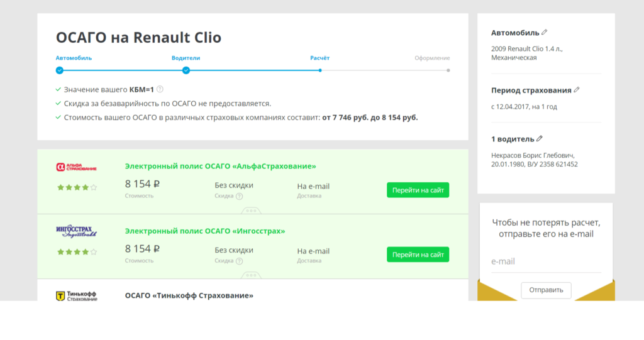The height and width of the screenshot is (340, 644).
Task: Click На e-mail delivery in АльфаСтрахование row
Action: [x=313, y=187]
